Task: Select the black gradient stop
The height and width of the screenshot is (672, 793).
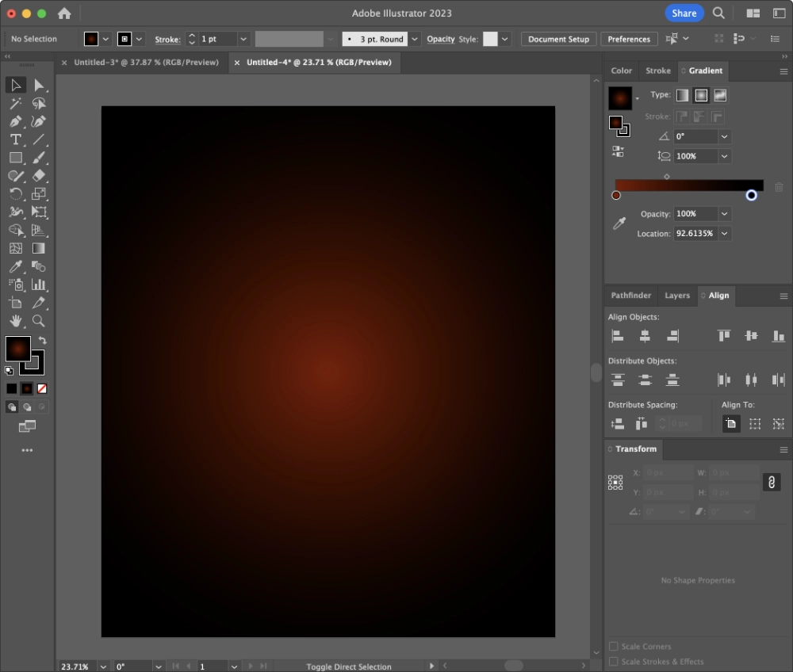Action: pos(751,196)
